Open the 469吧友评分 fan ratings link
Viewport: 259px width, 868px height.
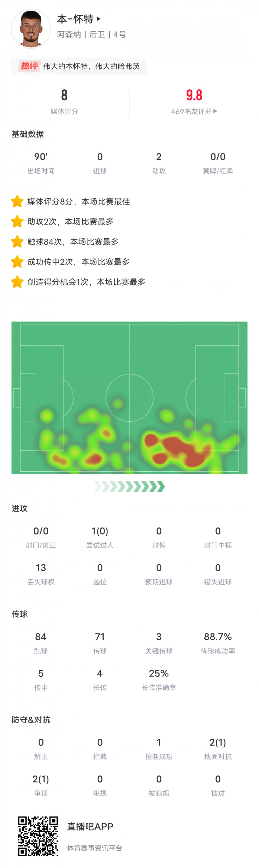194,112
